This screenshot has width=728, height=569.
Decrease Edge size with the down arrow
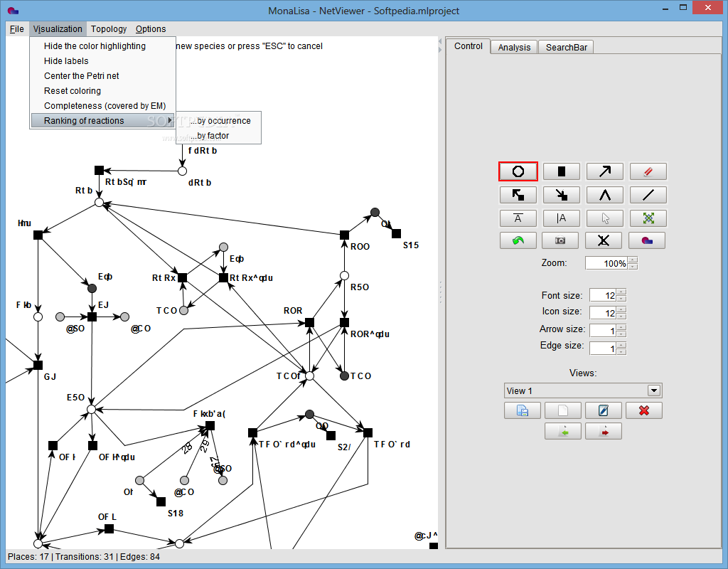tap(621, 351)
